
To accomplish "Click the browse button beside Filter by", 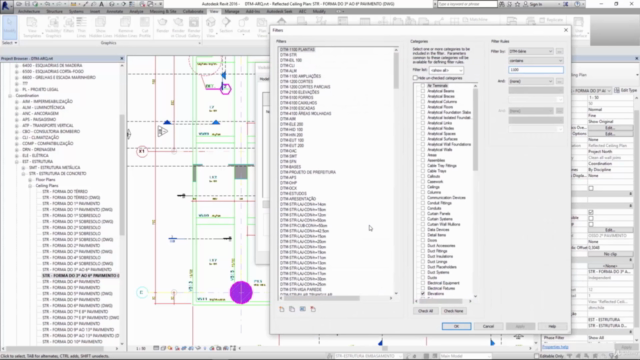I will 559,51.
